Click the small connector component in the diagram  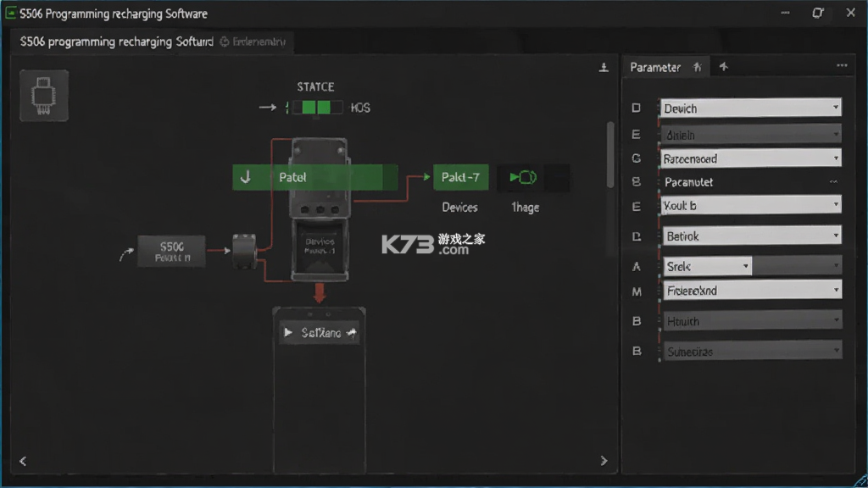click(x=244, y=251)
